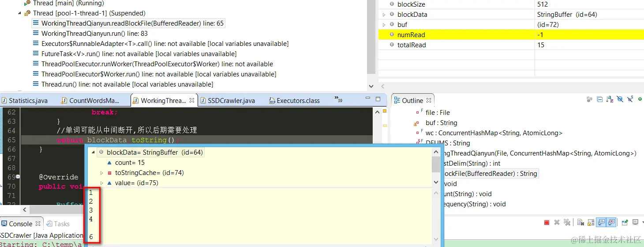Viewport: 644px width, 247px height.
Task: Select the blockSize variable row
Action: click(511, 4)
